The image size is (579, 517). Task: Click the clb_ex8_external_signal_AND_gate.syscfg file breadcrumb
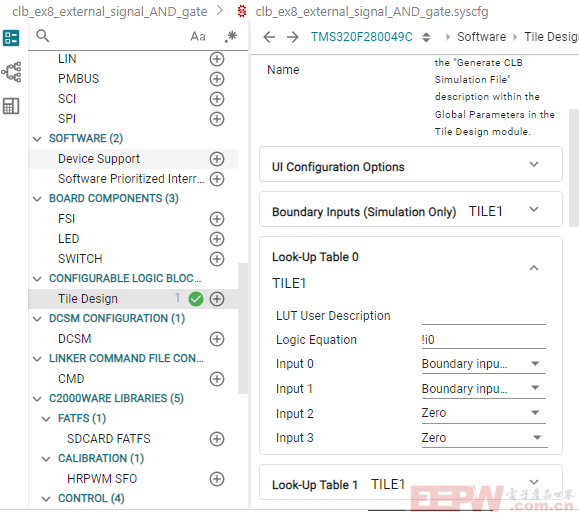click(371, 12)
